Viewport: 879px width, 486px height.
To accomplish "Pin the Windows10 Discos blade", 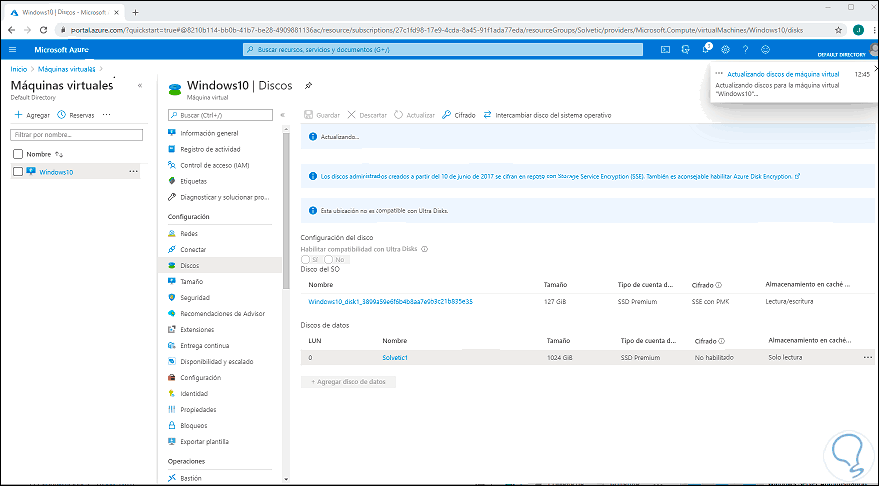I will [308, 86].
